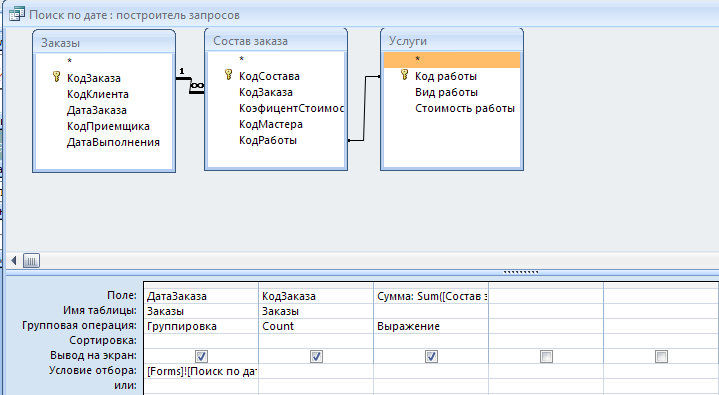Uncheck display checkbox for КодЗаказа column

click(316, 356)
